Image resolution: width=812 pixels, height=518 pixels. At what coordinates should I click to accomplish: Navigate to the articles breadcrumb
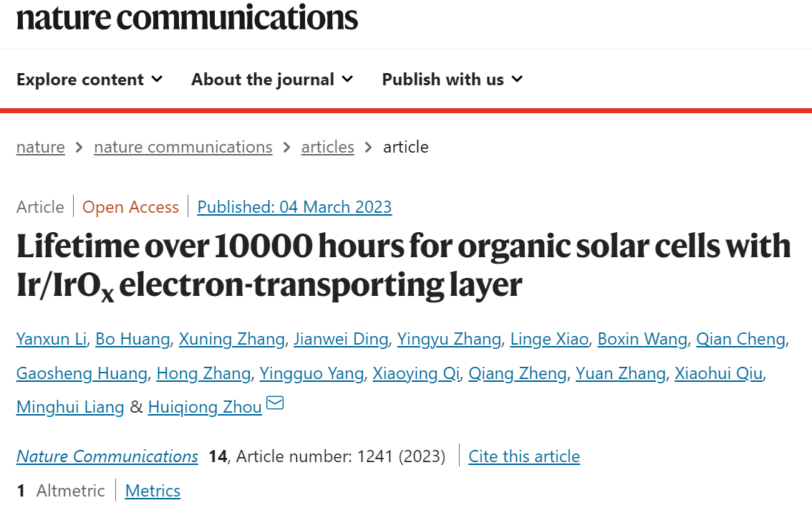tap(328, 147)
